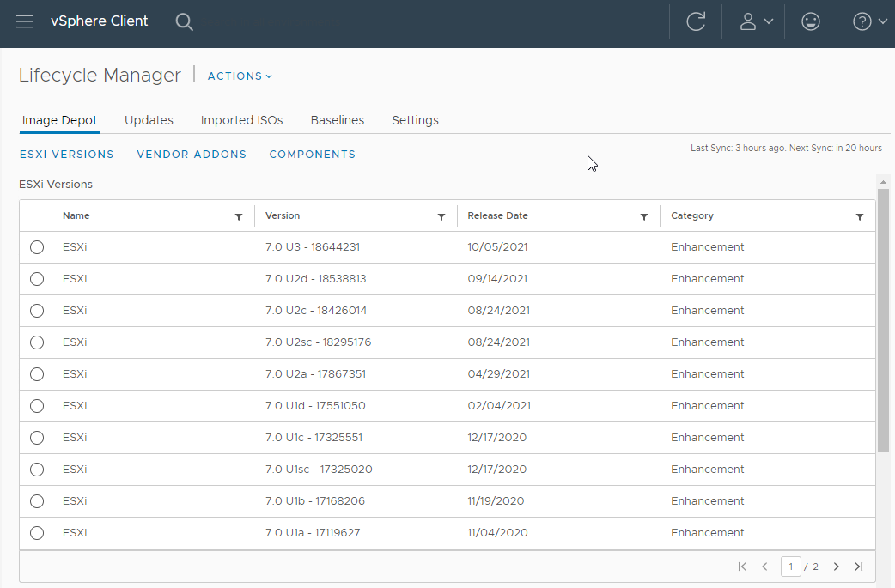Screen dimensions: 895x588
Task: Jump to VENDOR ADDONS section
Action: point(192,154)
